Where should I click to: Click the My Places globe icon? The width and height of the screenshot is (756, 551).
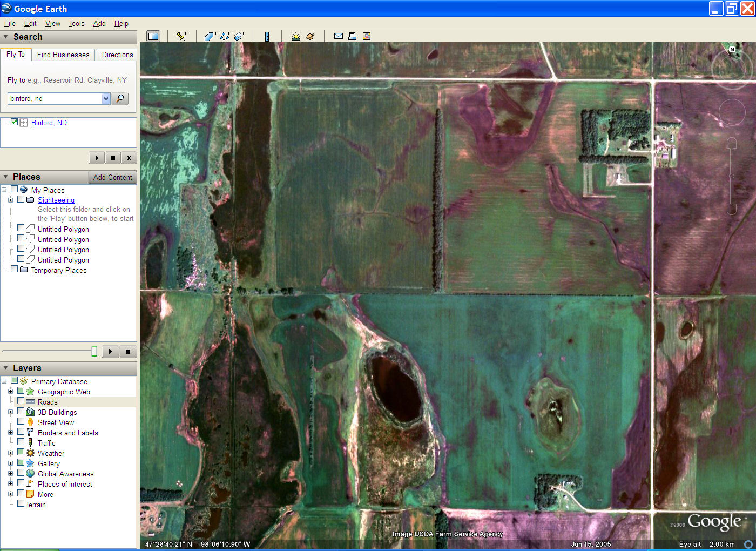(x=24, y=190)
